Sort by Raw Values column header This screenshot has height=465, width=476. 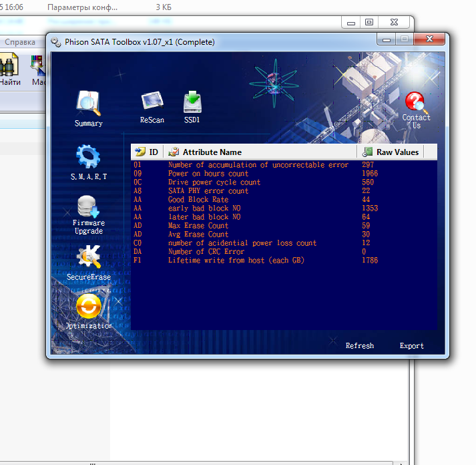(391, 152)
